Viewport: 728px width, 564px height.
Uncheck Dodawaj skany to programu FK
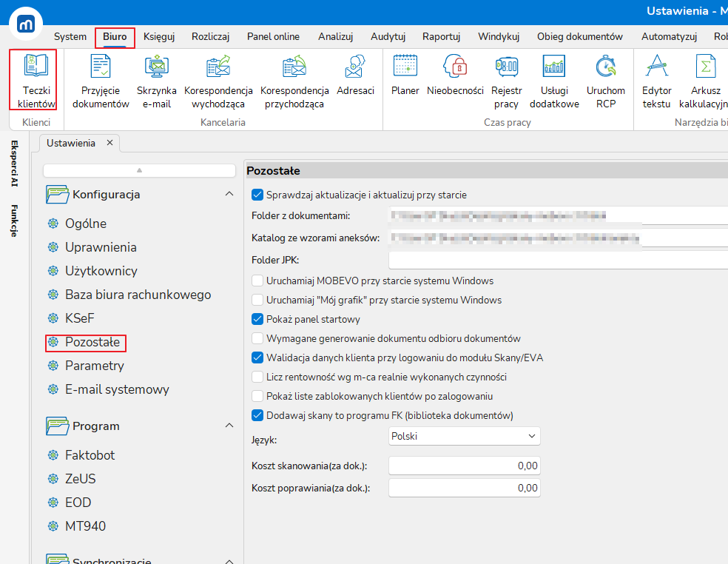tap(257, 415)
